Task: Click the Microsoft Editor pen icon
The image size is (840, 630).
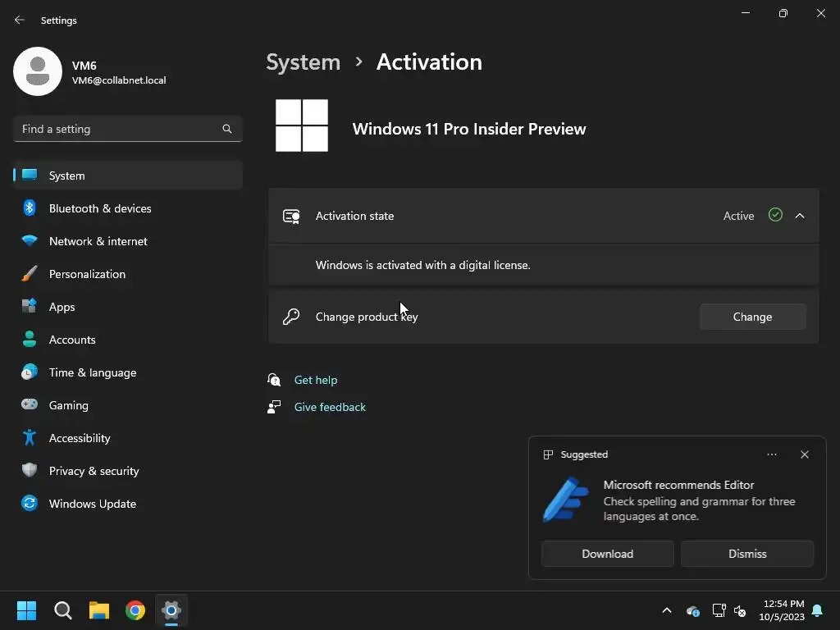Action: 566,500
